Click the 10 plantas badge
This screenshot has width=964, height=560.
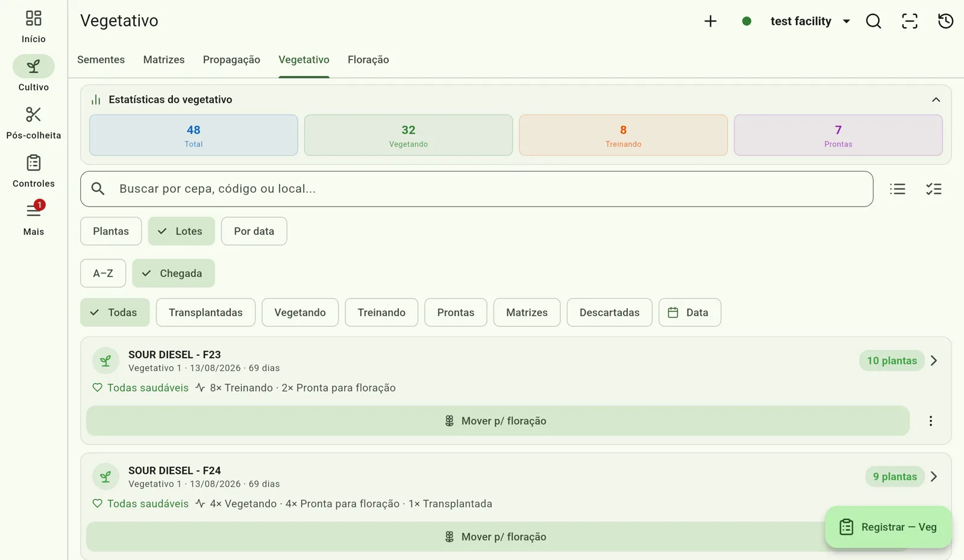[x=892, y=361]
